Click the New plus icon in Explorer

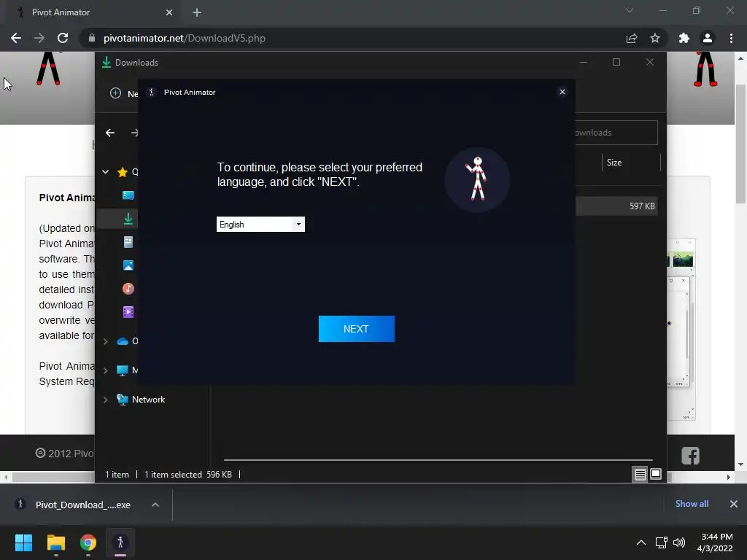pyautogui.click(x=115, y=93)
